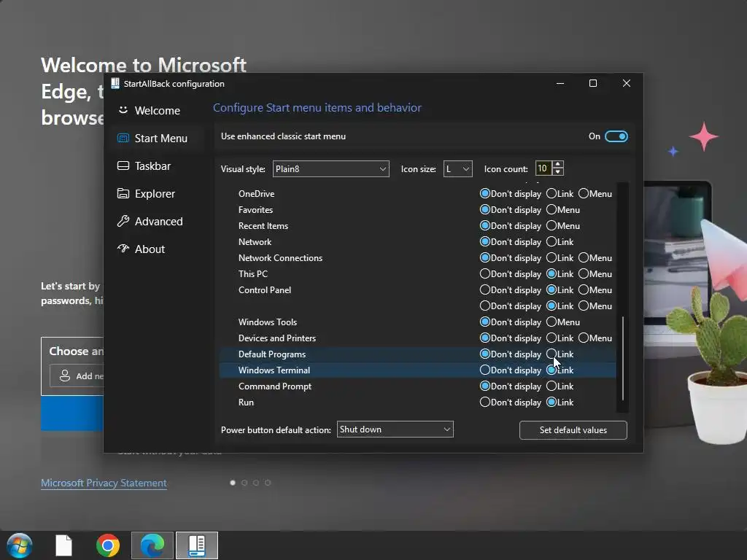Image resolution: width=747 pixels, height=560 pixels.
Task: Open the Windows Start orb button
Action: (20, 545)
